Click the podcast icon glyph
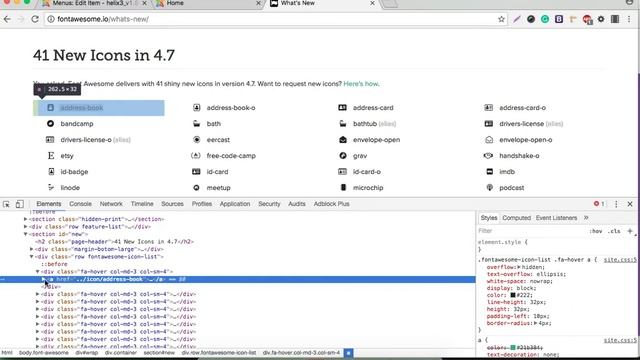The width and height of the screenshot is (640, 360). tap(489, 188)
